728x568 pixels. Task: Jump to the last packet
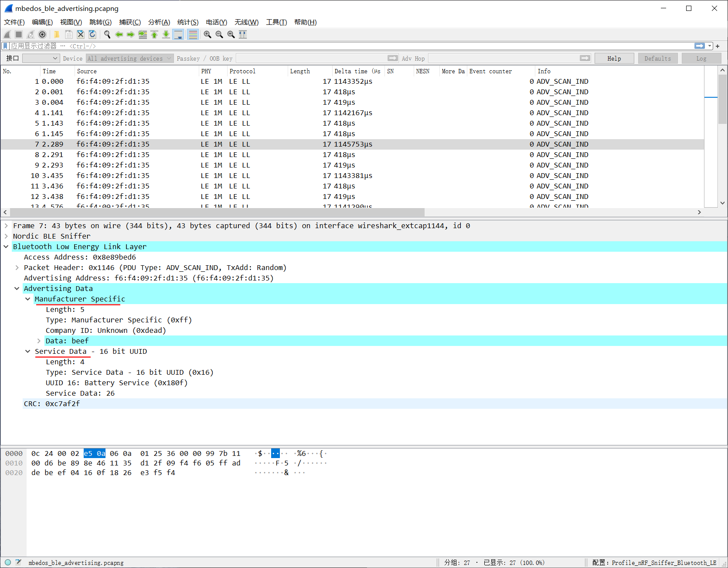(x=166, y=34)
